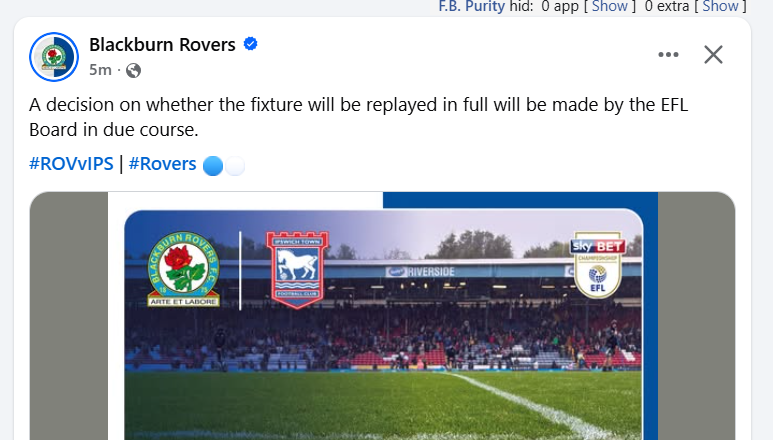Click the Blackburn Rovers crest in image
The width and height of the screenshot is (773, 440).
[x=184, y=270]
